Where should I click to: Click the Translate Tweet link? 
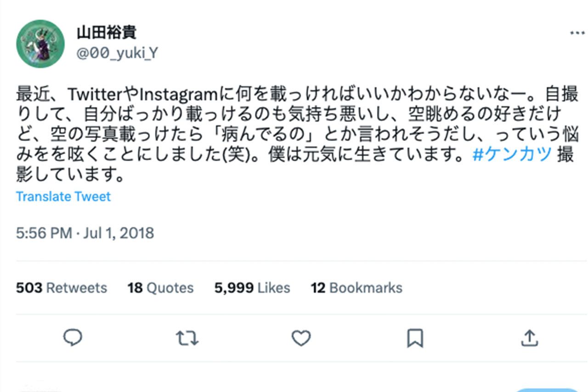coord(63,196)
